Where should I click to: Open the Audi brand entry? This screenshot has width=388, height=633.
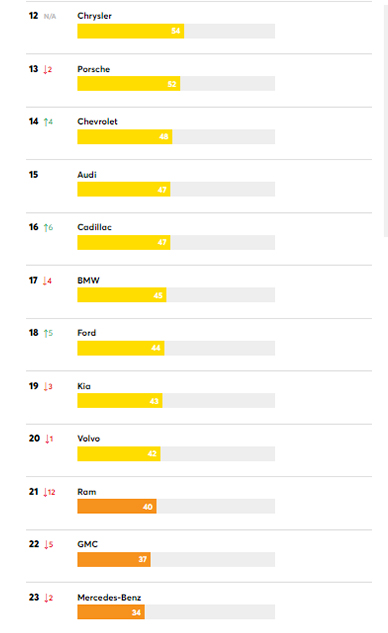coord(87,175)
